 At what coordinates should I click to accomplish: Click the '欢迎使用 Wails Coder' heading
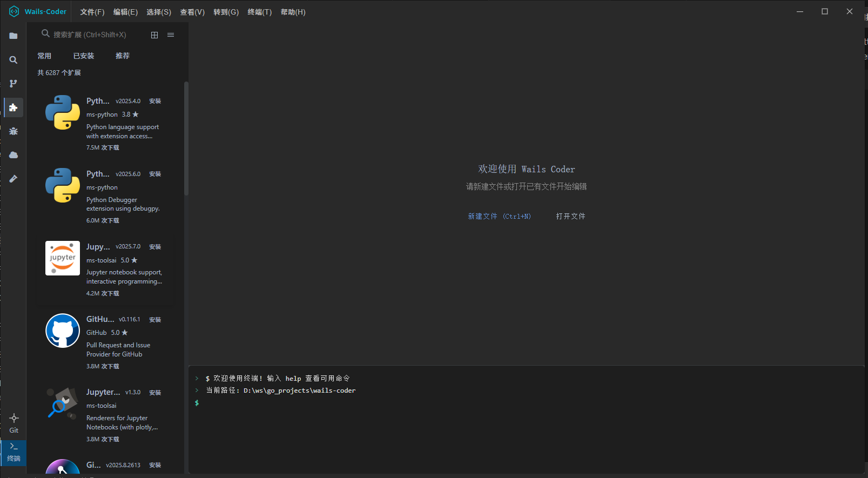[x=527, y=169]
